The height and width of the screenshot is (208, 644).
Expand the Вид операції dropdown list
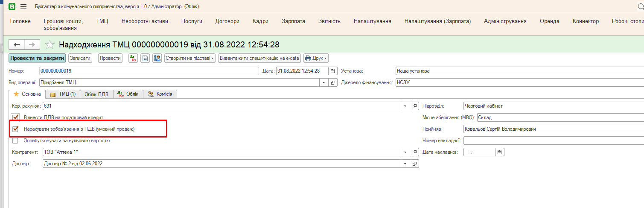(323, 82)
